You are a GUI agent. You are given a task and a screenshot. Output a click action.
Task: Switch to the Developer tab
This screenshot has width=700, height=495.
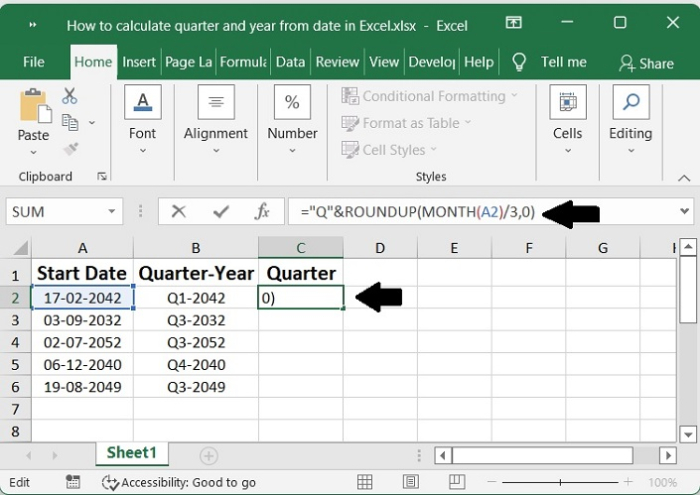point(432,62)
